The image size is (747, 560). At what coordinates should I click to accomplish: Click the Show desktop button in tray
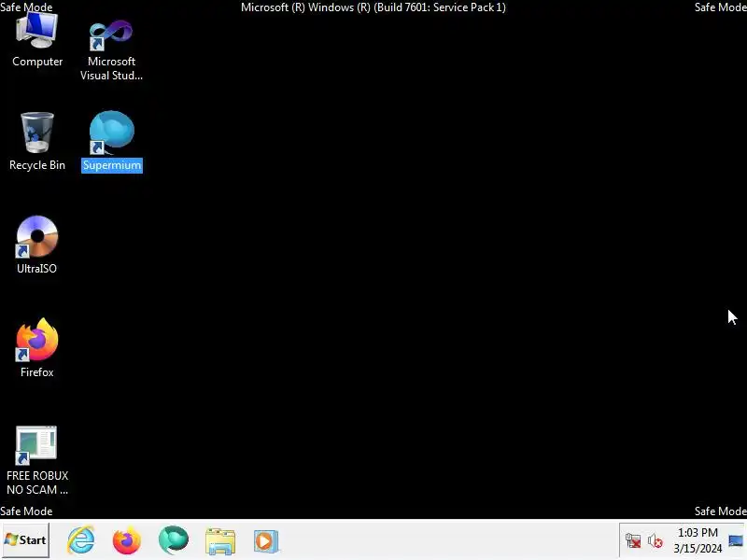click(x=736, y=540)
